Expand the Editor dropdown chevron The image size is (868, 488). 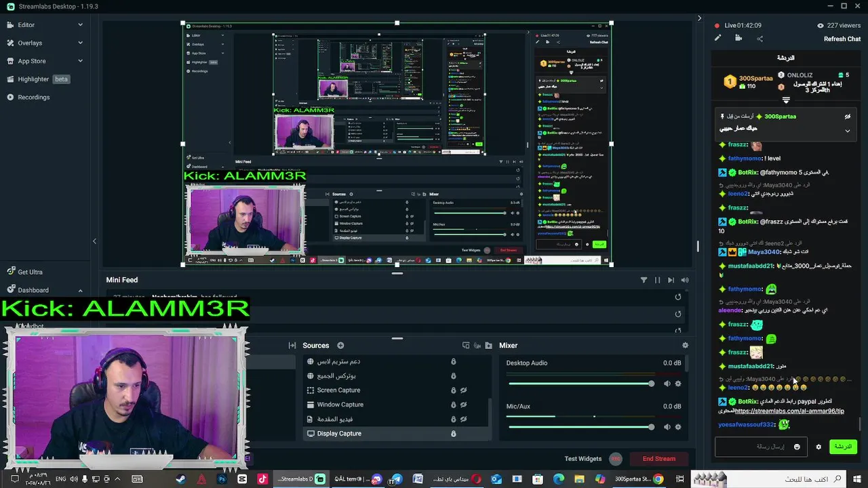[80, 25]
